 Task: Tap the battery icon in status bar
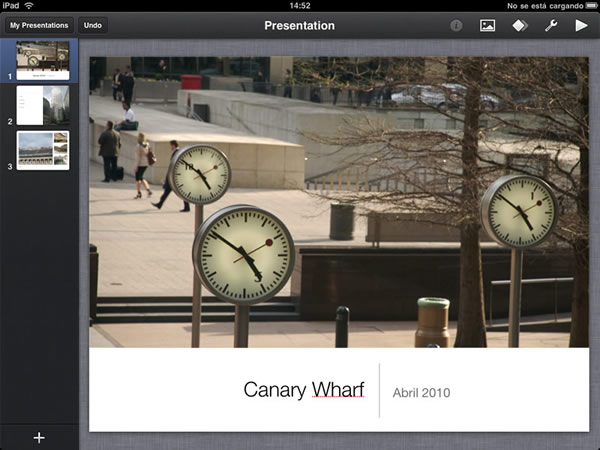click(x=592, y=6)
